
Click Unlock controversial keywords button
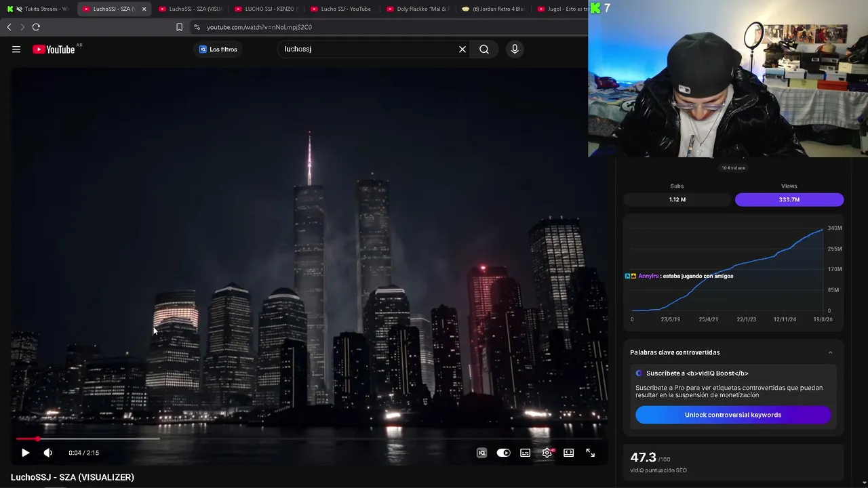(x=733, y=415)
